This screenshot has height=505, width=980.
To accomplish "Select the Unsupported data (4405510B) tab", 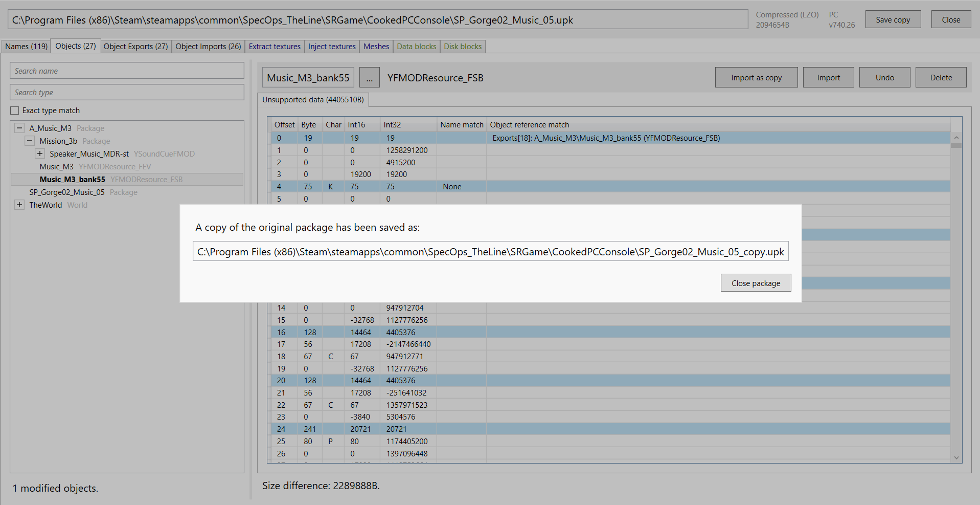I will (313, 100).
